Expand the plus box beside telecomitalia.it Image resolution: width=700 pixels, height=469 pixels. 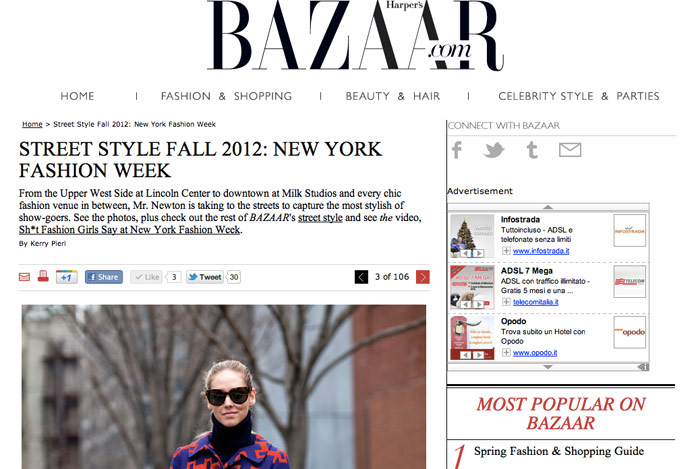point(506,302)
